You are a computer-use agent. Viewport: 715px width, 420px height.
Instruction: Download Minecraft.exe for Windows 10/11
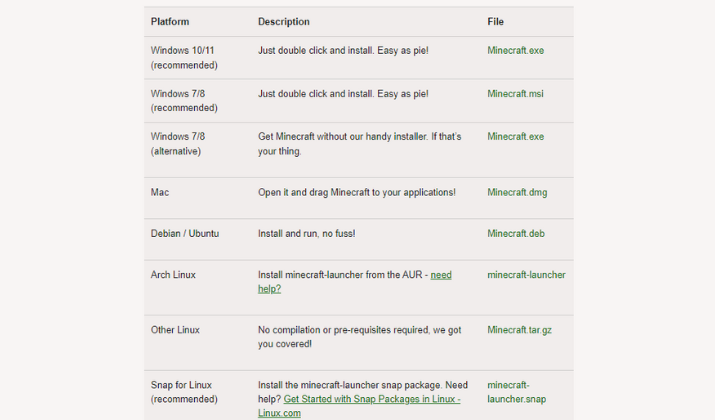tap(515, 51)
